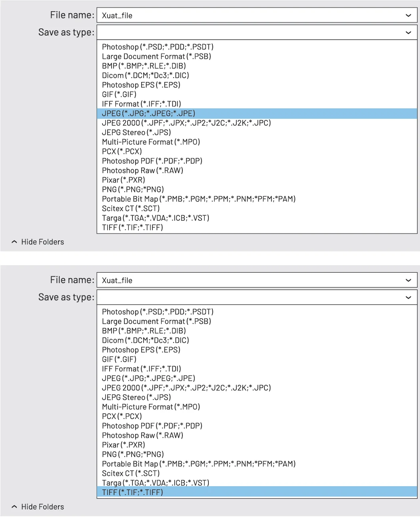This screenshot has width=420, height=517.
Task: Collapse folders with upper Hide Folders chevron
Action: click(x=14, y=242)
